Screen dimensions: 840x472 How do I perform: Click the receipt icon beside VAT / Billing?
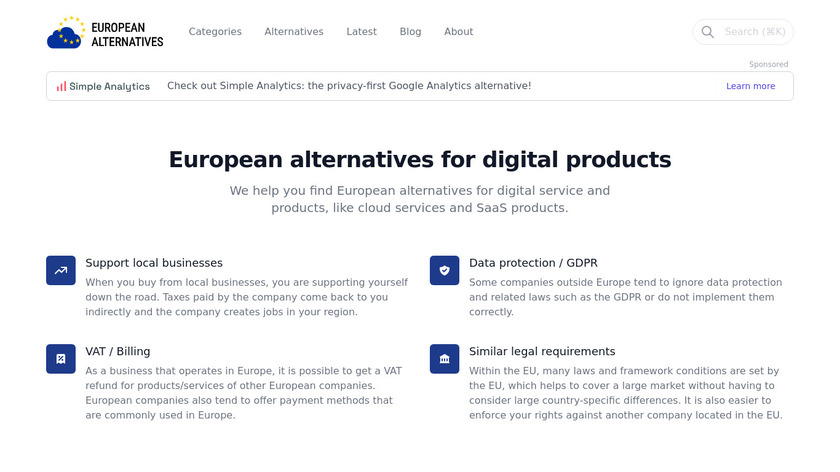pyautogui.click(x=61, y=359)
